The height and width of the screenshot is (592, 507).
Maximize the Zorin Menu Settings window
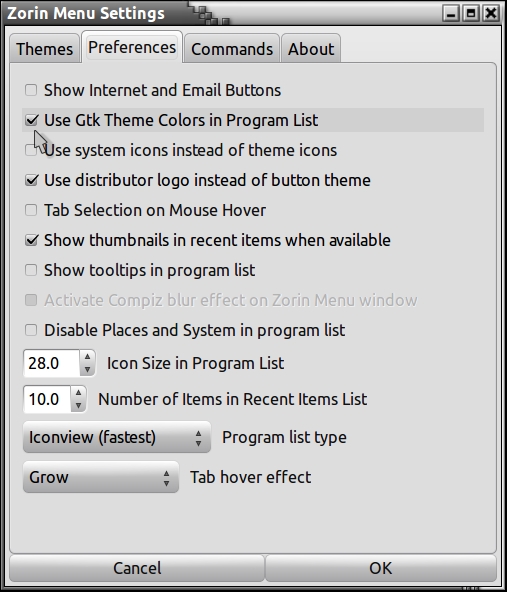click(x=471, y=14)
